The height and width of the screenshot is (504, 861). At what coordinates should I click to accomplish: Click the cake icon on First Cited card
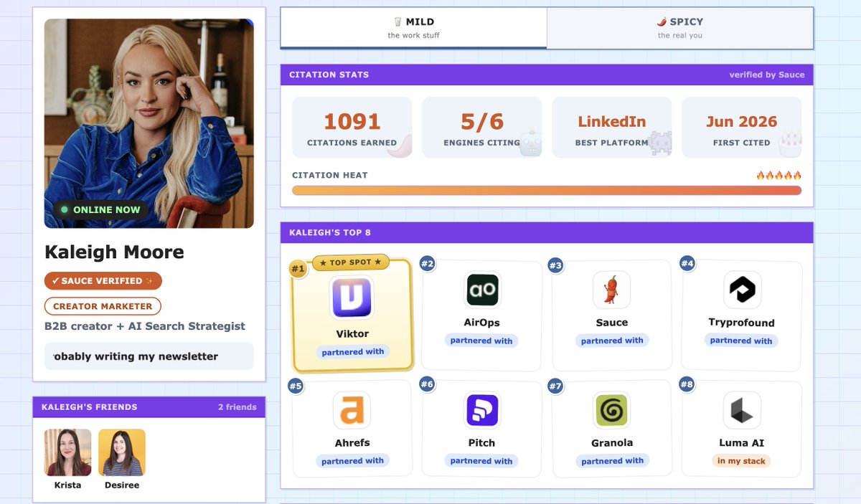[790, 143]
